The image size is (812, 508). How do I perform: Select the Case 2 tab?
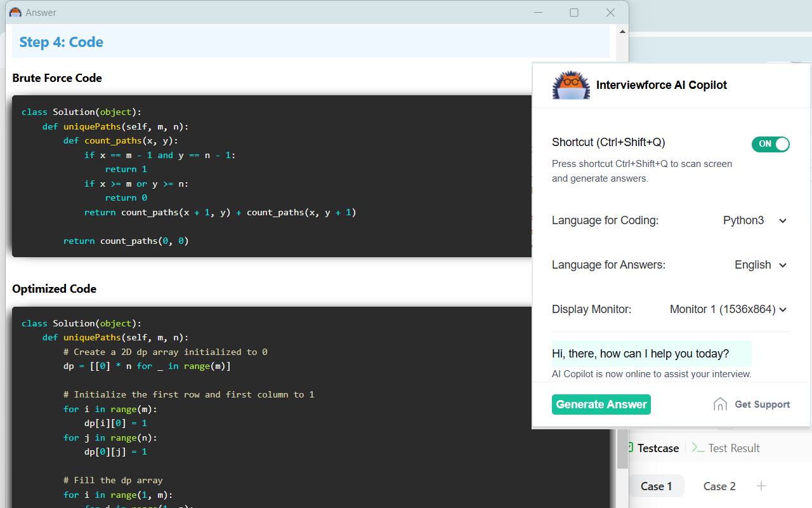(x=719, y=486)
